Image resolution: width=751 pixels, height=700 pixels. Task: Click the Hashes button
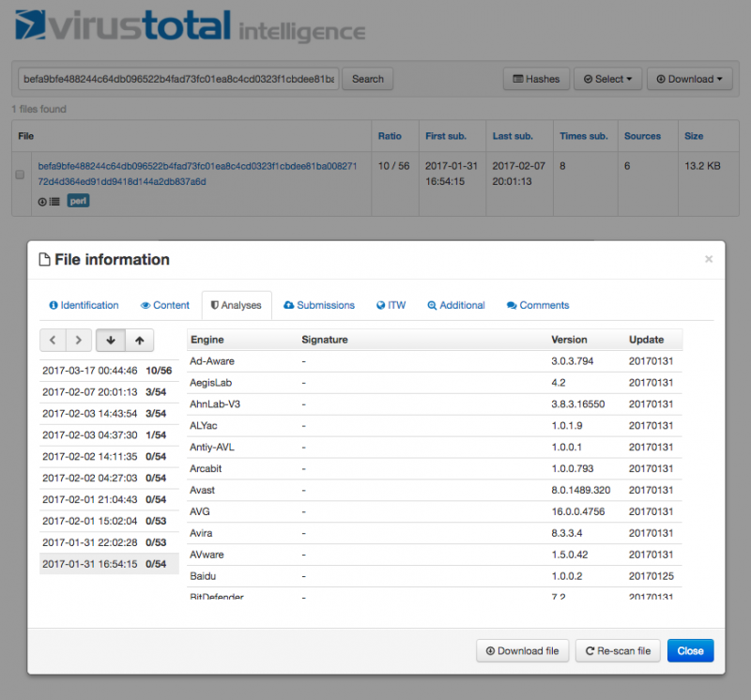[536, 79]
